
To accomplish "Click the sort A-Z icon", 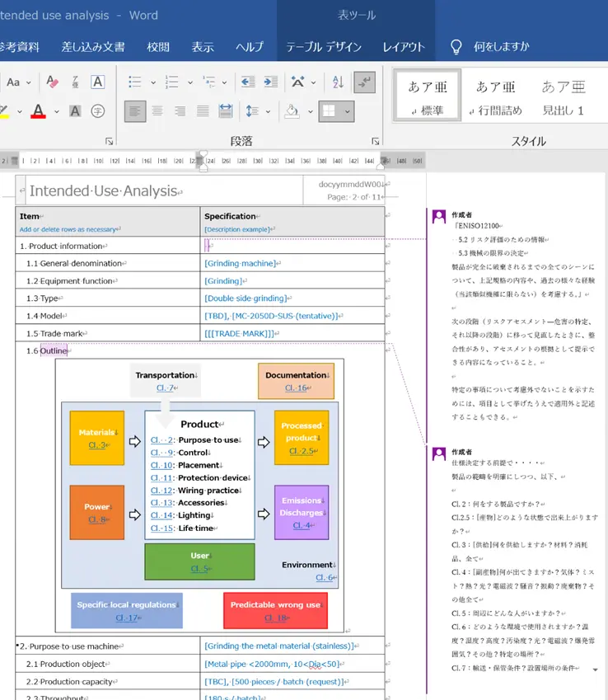I will tap(338, 82).
